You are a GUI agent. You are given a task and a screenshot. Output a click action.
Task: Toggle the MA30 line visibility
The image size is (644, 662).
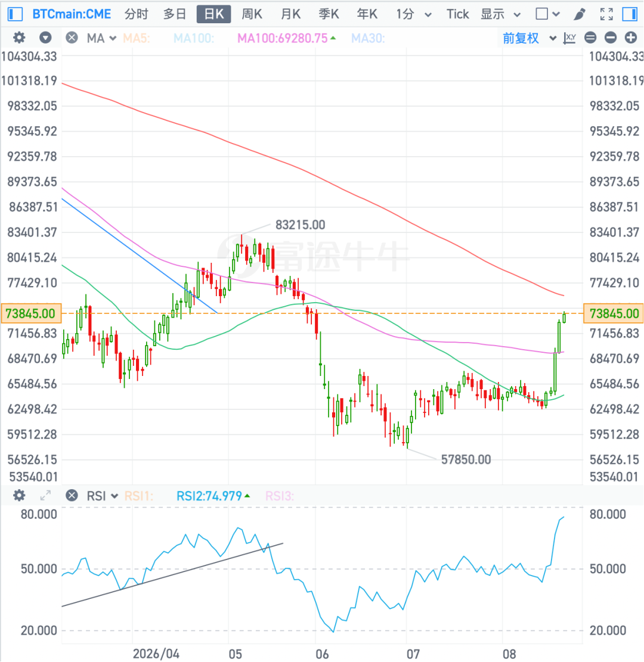pyautogui.click(x=368, y=38)
